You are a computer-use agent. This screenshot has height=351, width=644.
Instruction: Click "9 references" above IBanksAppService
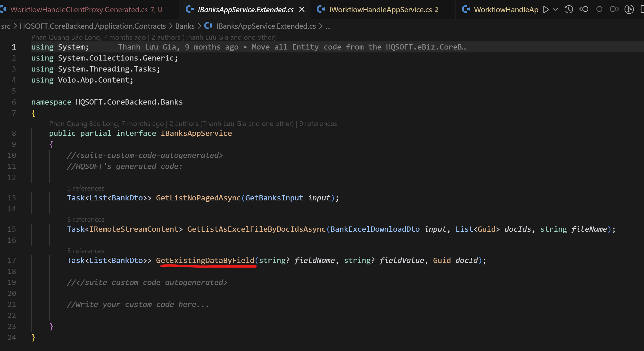[318, 124]
